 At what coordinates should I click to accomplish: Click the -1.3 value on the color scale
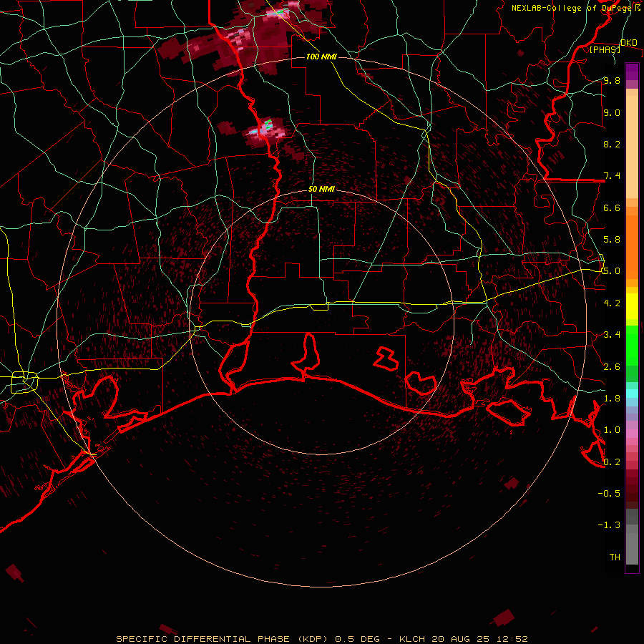point(609,525)
